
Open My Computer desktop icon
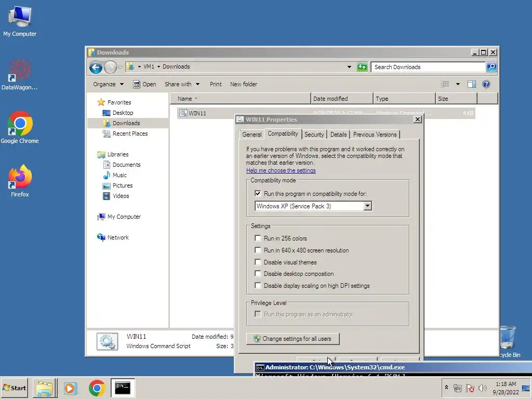20,21
